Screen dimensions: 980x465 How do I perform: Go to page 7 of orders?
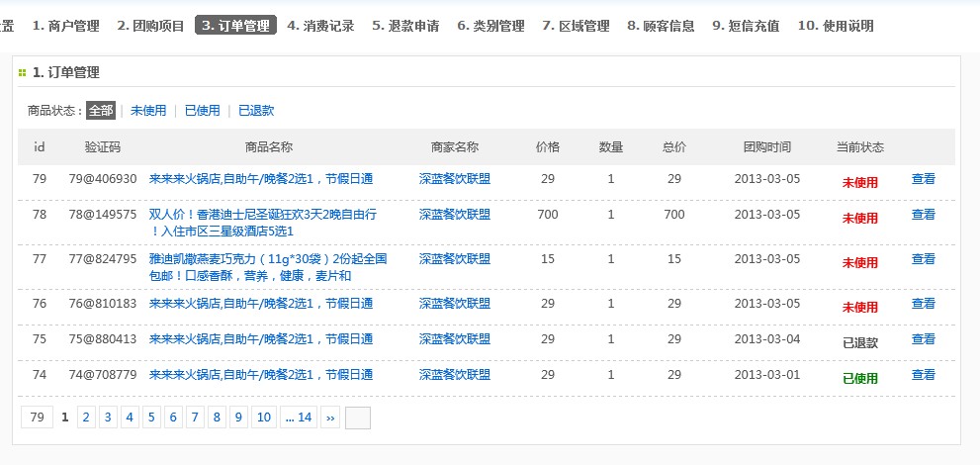pos(195,417)
